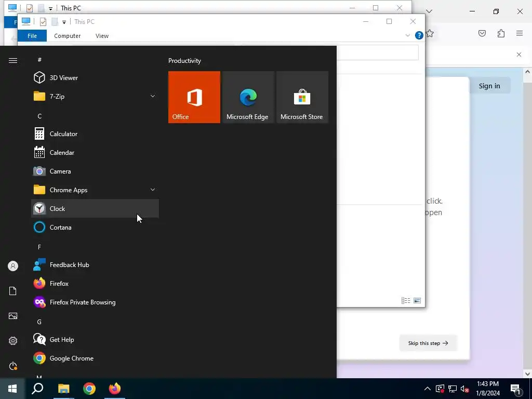Open the network tray icon

click(x=453, y=389)
